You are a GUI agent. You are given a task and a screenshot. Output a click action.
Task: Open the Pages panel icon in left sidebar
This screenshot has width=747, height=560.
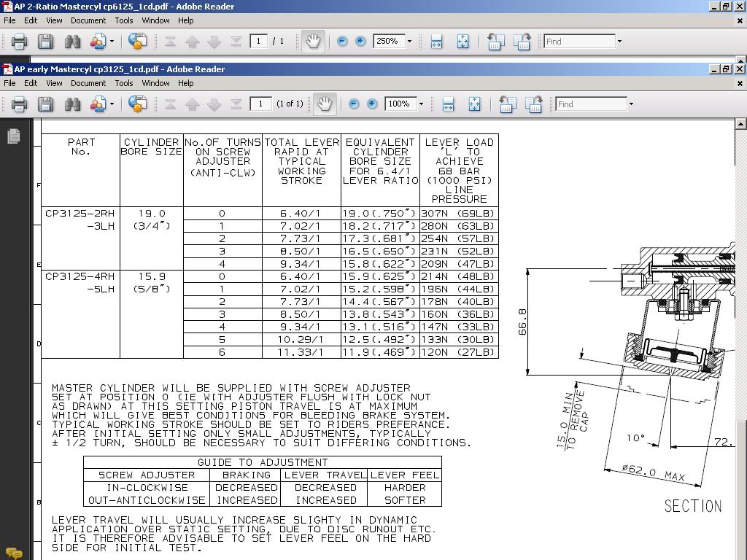click(x=13, y=136)
